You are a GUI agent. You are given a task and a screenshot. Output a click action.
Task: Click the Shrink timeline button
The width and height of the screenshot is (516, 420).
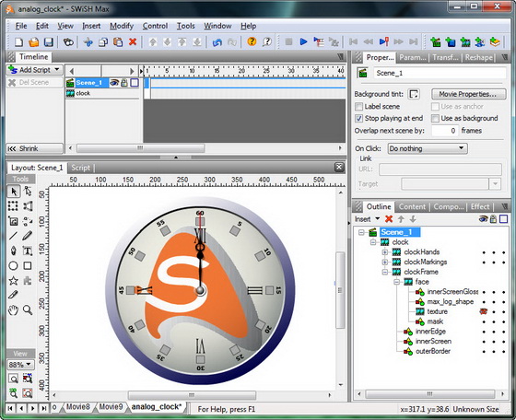pos(35,148)
